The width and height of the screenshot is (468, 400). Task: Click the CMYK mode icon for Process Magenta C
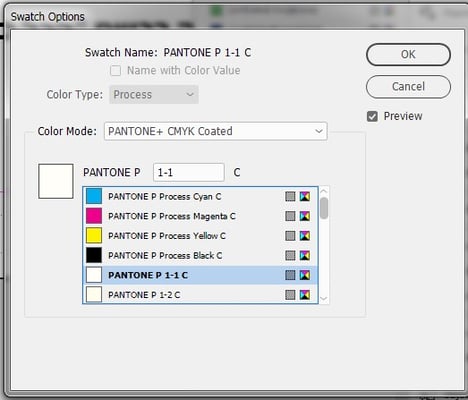[x=305, y=216]
